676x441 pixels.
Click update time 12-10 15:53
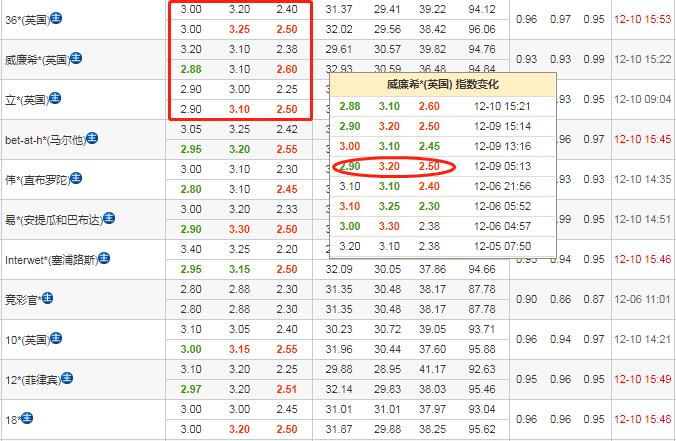[642, 19]
